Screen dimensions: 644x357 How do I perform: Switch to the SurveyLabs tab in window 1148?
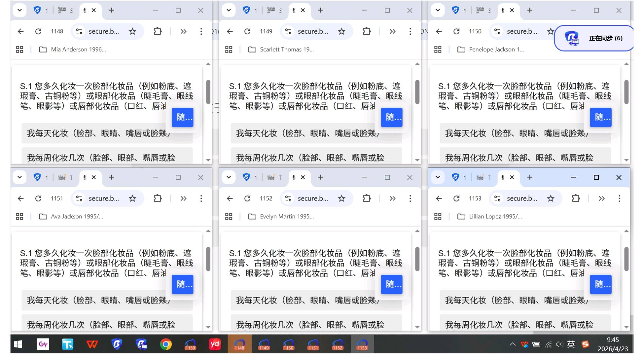(x=61, y=10)
